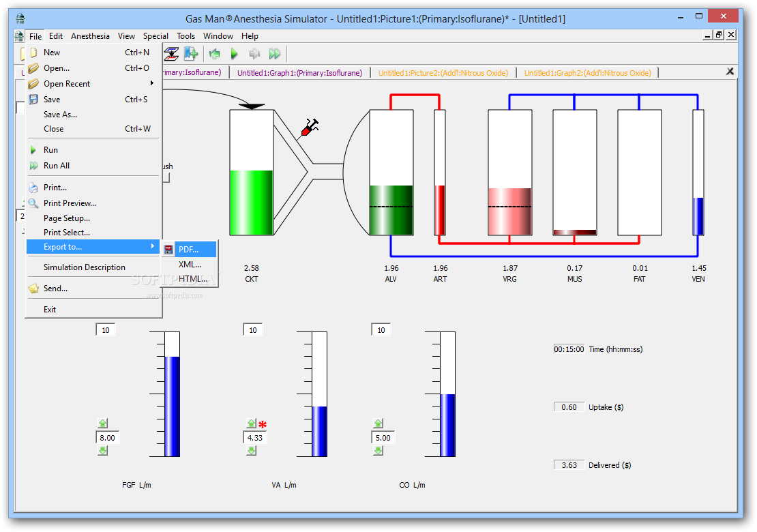This screenshot has width=757, height=532.
Task: Select New from the File menu
Action: tap(93, 52)
